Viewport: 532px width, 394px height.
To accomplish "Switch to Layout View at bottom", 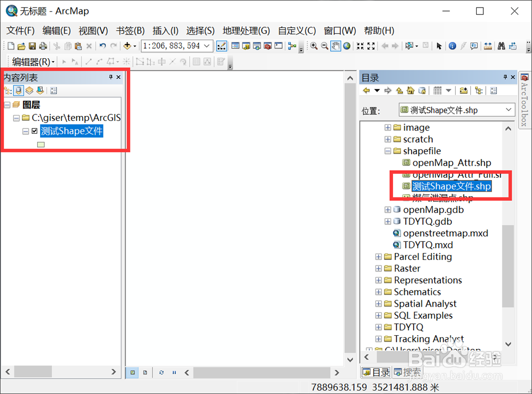I will pos(145,372).
